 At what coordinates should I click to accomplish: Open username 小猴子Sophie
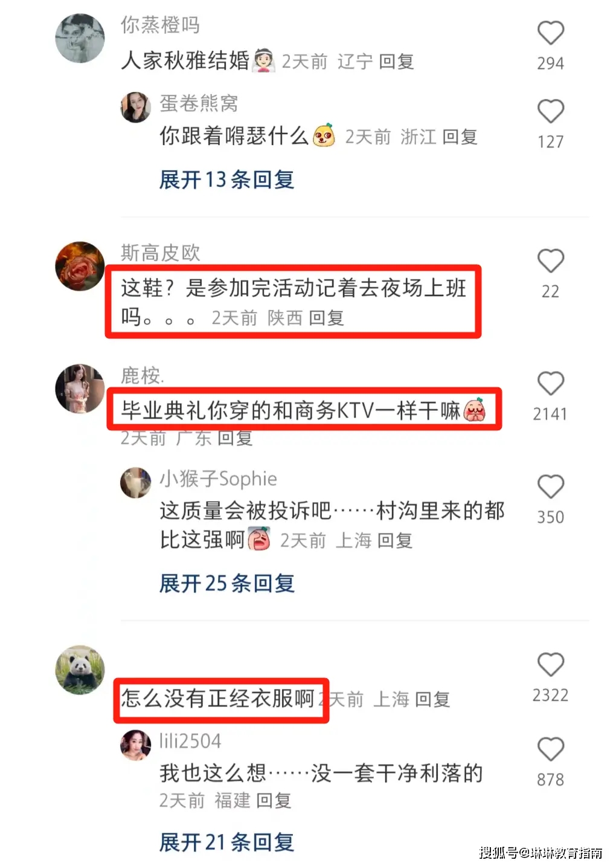click(218, 479)
